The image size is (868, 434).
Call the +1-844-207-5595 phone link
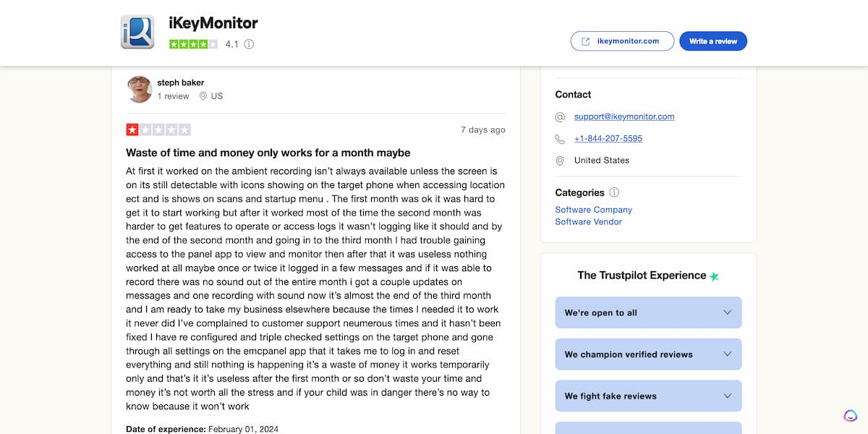point(608,139)
